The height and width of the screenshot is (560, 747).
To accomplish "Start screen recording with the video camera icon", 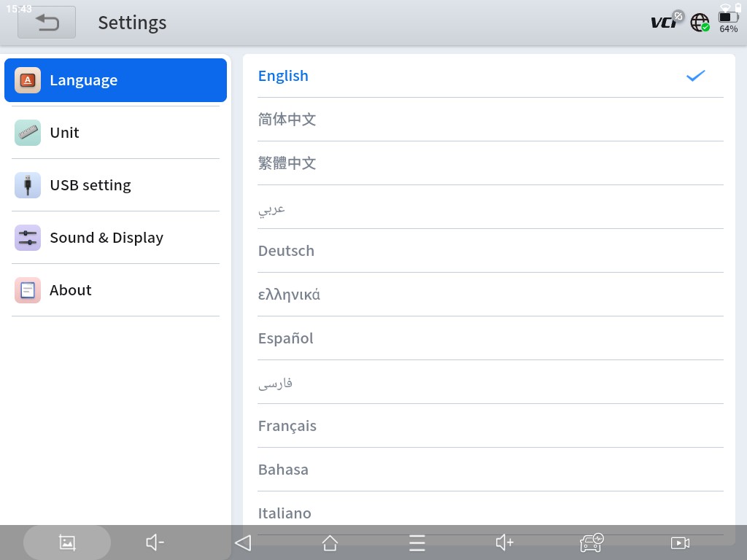I will 679,542.
